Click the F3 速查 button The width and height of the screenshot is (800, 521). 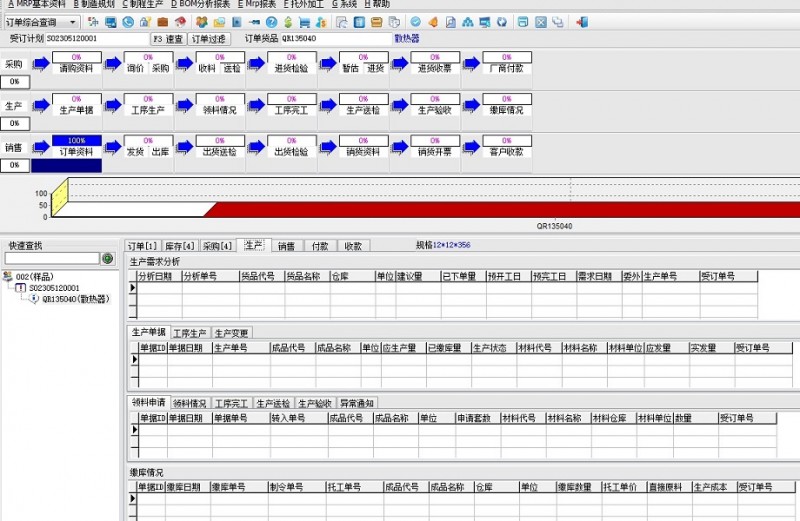point(168,39)
